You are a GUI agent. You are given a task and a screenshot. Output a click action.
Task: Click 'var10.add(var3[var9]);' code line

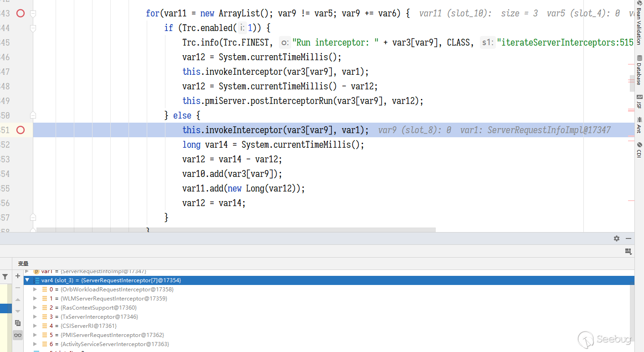click(232, 174)
